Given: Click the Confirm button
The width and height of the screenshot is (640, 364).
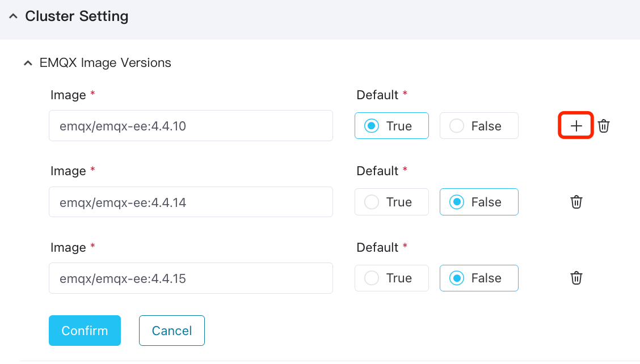Looking at the screenshot, I should tap(85, 331).
